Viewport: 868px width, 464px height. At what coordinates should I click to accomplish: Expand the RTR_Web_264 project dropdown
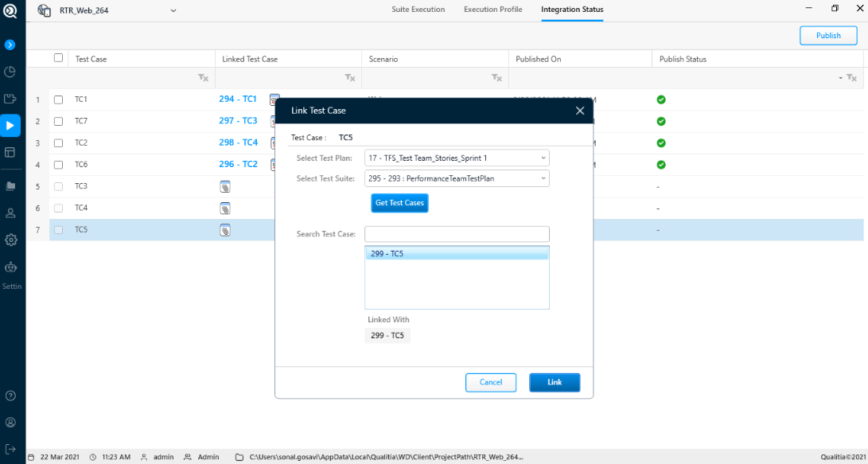173,11
